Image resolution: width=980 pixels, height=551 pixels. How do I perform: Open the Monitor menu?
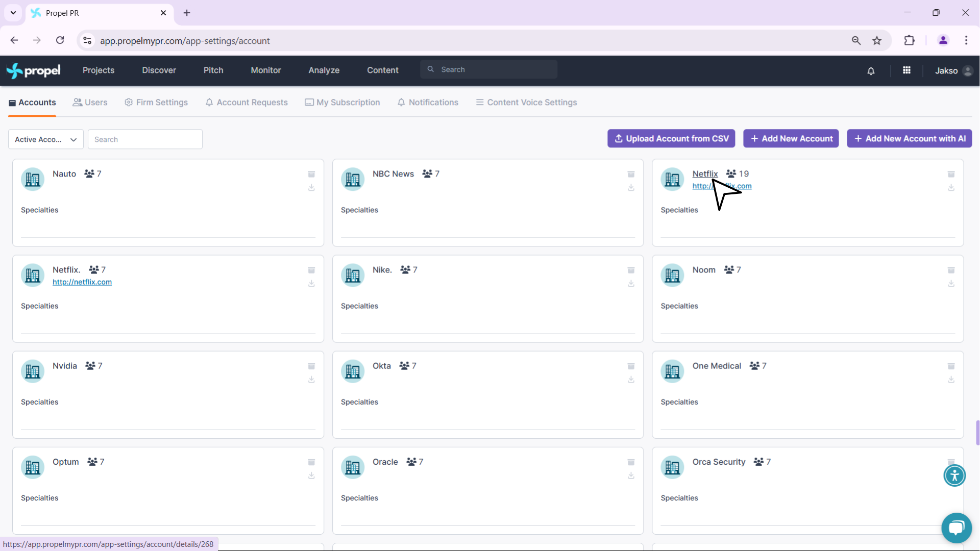(266, 70)
